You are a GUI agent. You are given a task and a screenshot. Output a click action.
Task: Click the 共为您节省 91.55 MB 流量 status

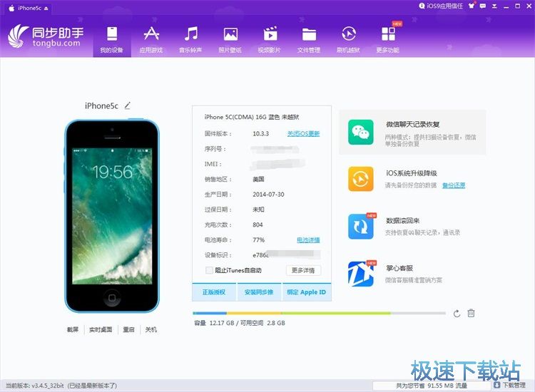click(432, 386)
